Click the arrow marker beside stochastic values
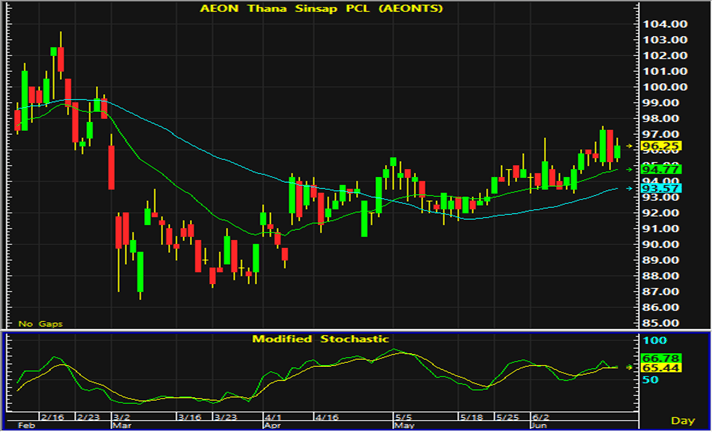This screenshot has height=432, width=713. click(629, 367)
